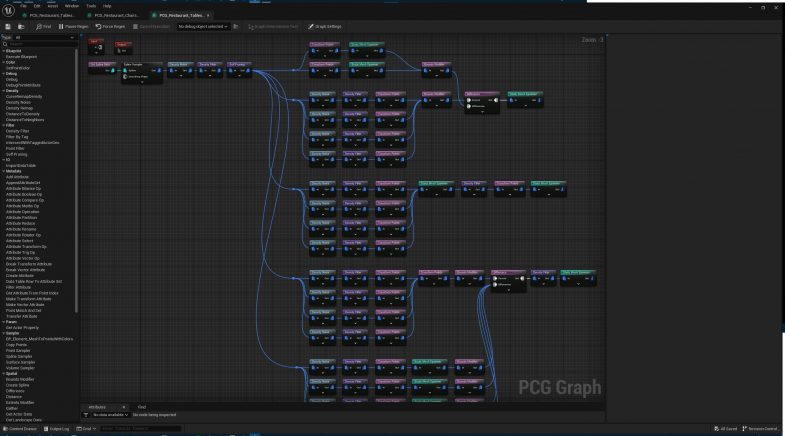The height and width of the screenshot is (436, 785).
Task: Select Filter By Tag in palette
Action: tap(17, 137)
